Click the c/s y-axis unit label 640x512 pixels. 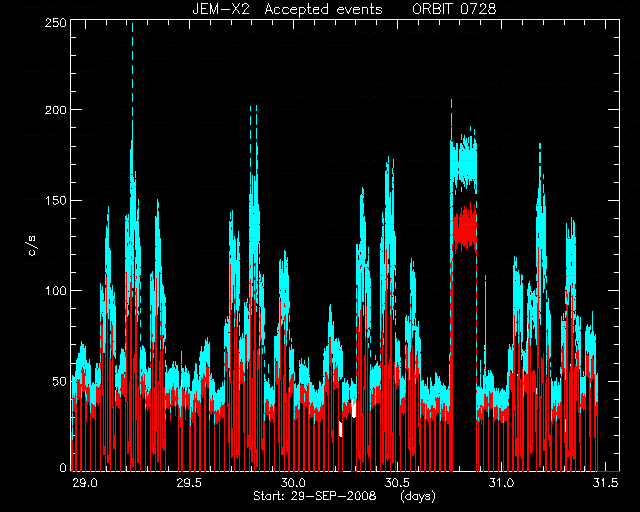click(32, 245)
